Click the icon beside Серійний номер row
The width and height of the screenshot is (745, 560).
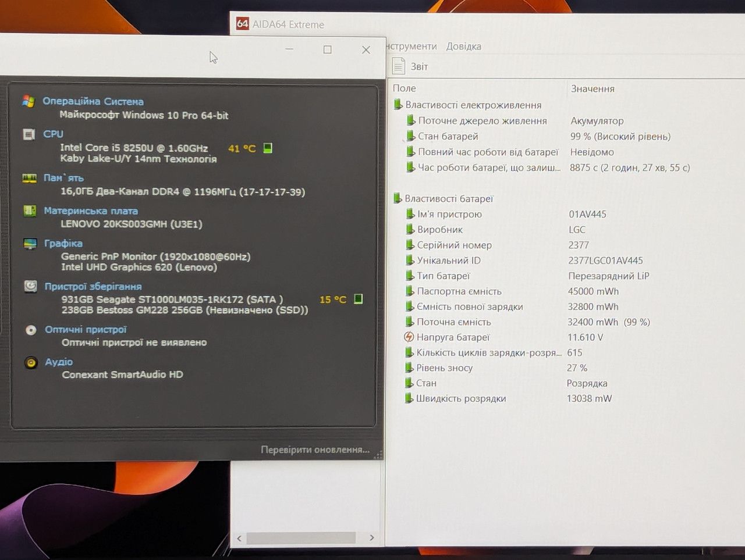410,245
